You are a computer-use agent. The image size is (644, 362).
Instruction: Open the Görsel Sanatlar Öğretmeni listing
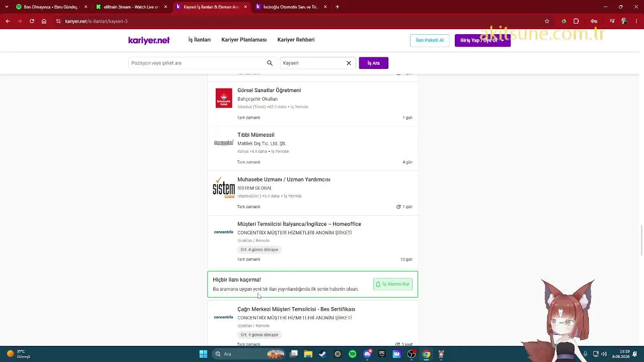point(269,90)
